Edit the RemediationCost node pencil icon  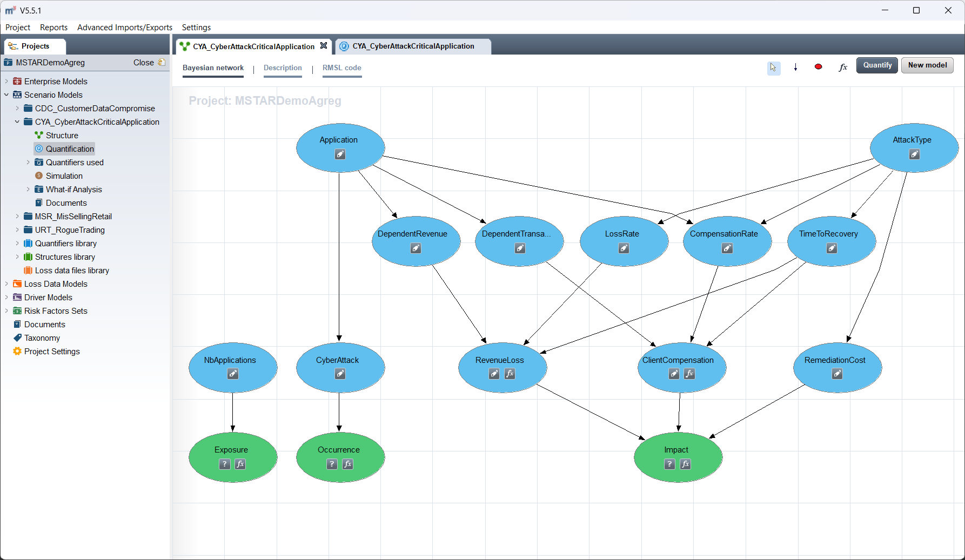click(837, 374)
